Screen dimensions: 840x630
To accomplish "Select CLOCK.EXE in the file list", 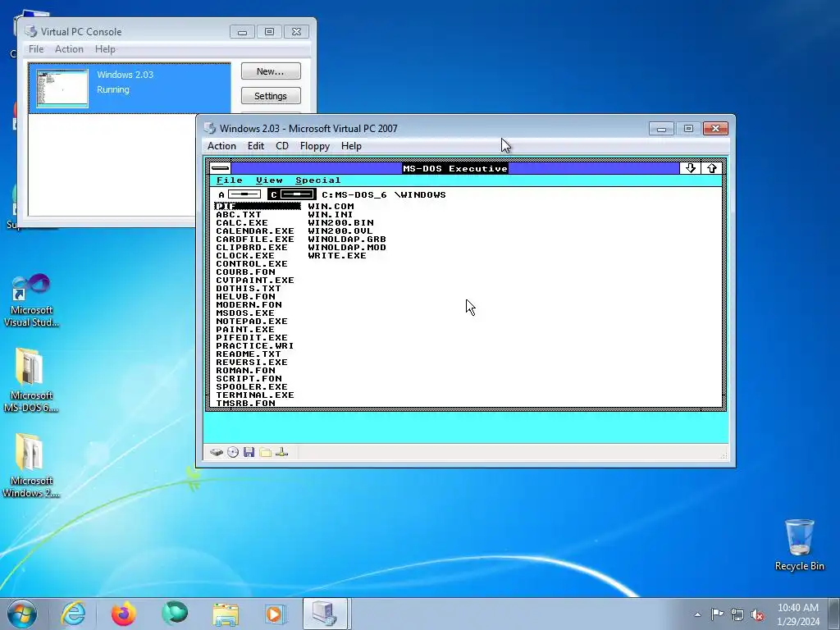I will 244,256.
